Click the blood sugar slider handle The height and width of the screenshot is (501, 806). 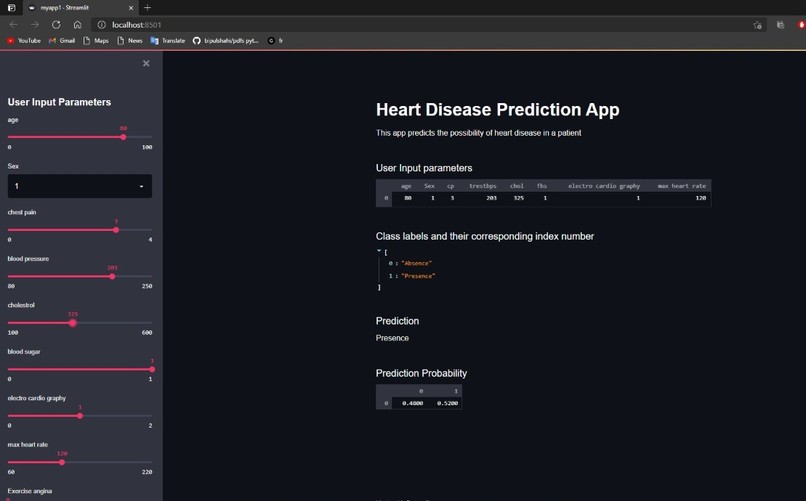click(152, 369)
